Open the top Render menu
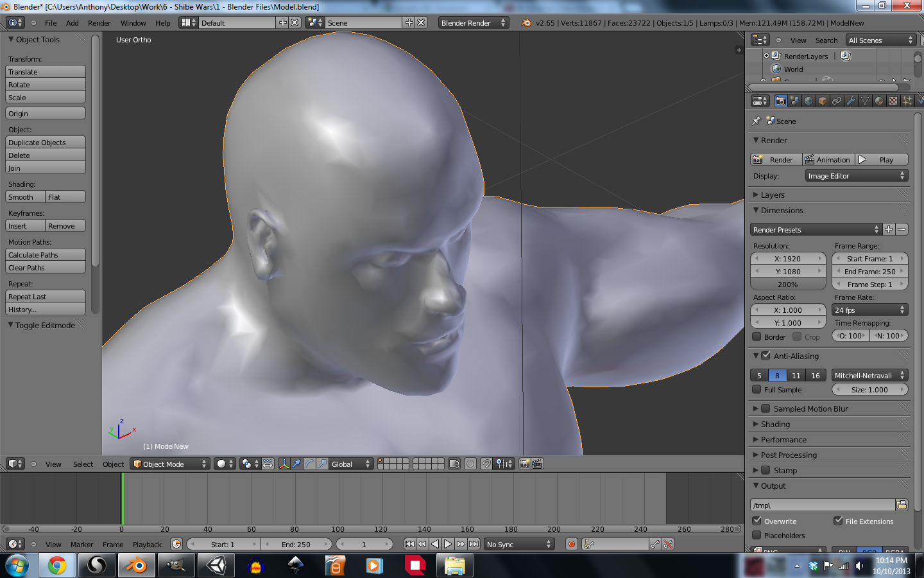Screen dimensions: 924x578 [x=99, y=23]
